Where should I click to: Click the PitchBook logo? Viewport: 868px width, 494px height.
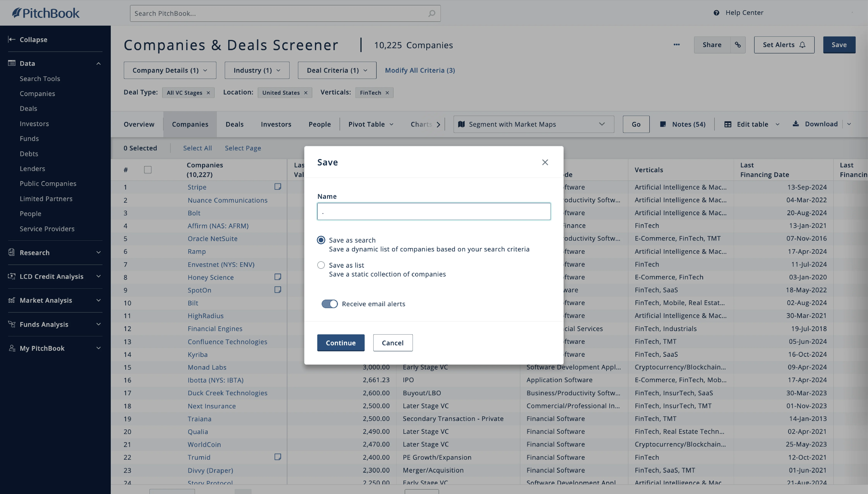click(x=46, y=13)
